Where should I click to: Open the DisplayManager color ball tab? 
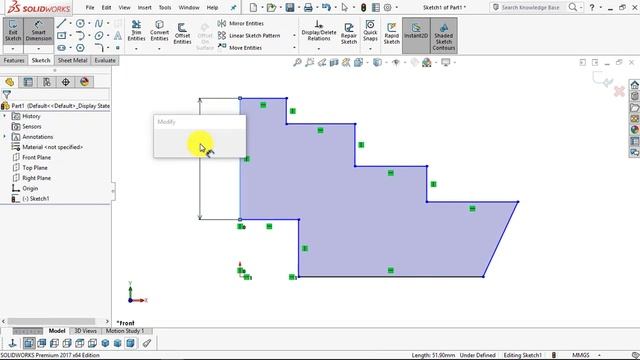84,82
